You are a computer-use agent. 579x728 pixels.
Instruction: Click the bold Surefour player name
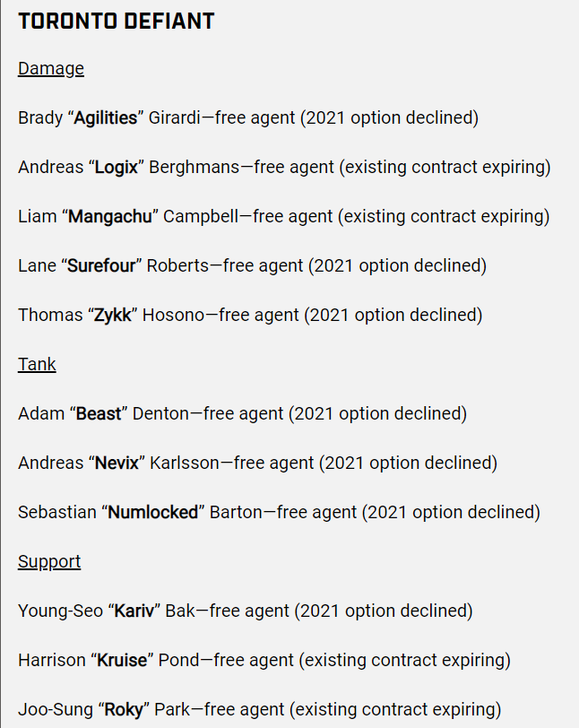click(101, 265)
